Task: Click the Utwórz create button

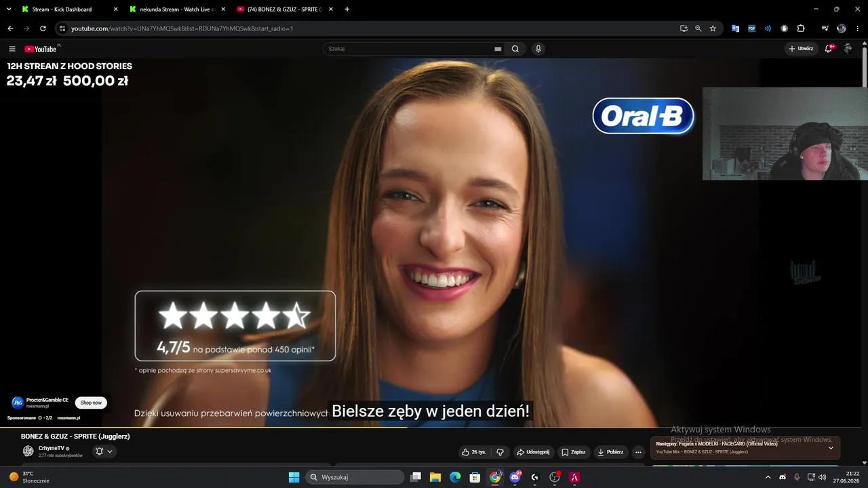Action: 801,49
